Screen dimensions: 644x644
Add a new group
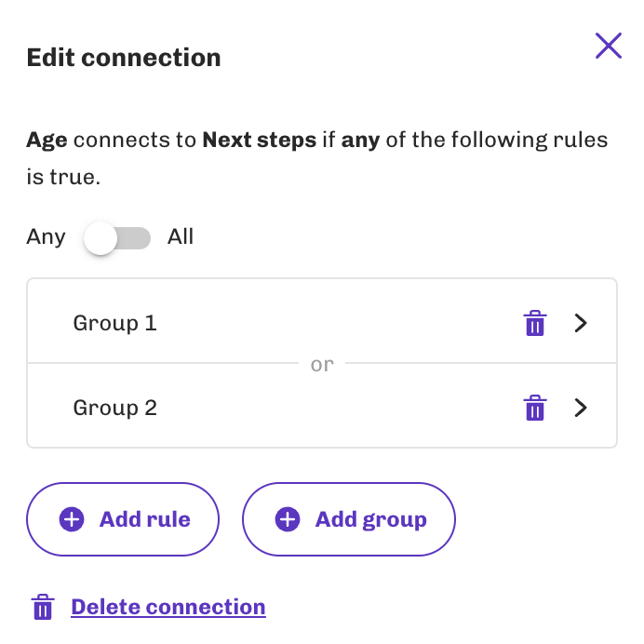(x=349, y=519)
